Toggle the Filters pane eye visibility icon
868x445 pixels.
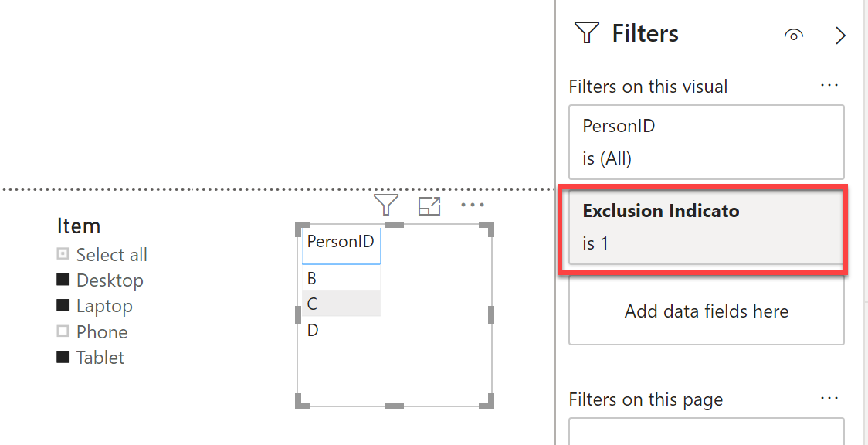point(794,36)
